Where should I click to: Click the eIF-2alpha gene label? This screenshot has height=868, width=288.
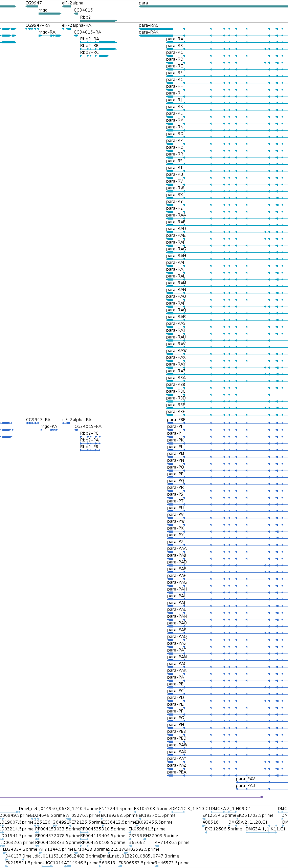[72, 3]
